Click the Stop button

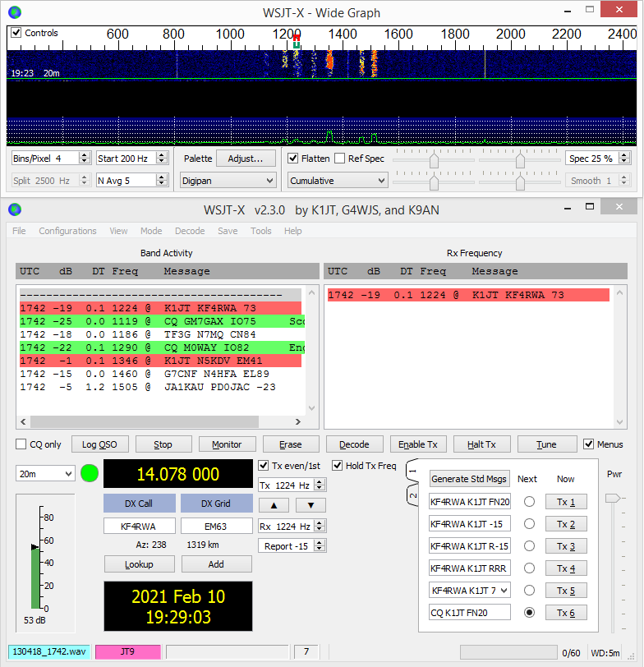tap(163, 444)
